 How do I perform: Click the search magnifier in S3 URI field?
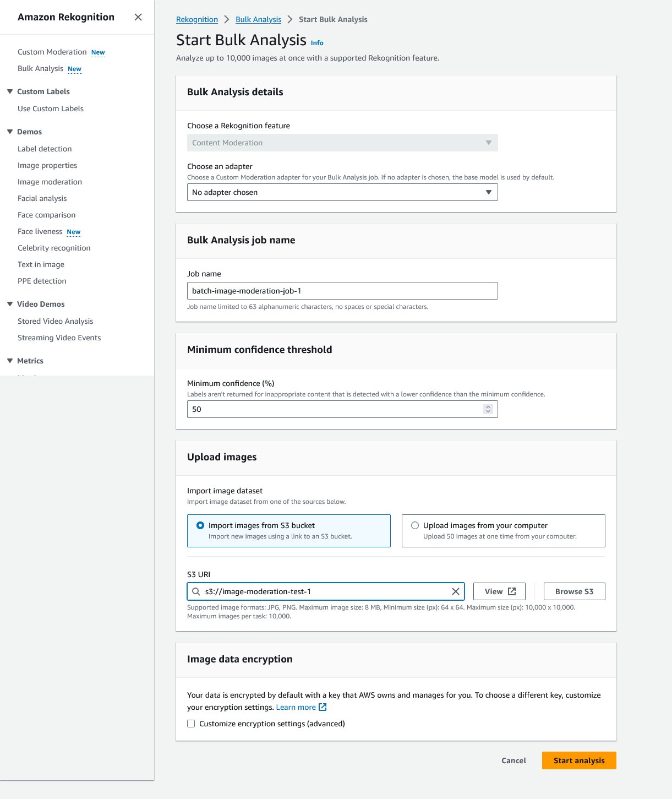[x=196, y=591]
